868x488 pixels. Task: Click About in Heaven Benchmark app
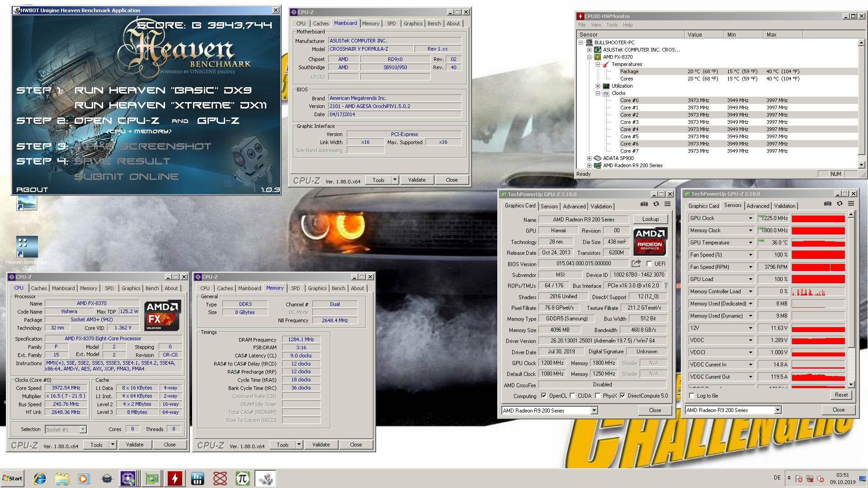pos(32,190)
